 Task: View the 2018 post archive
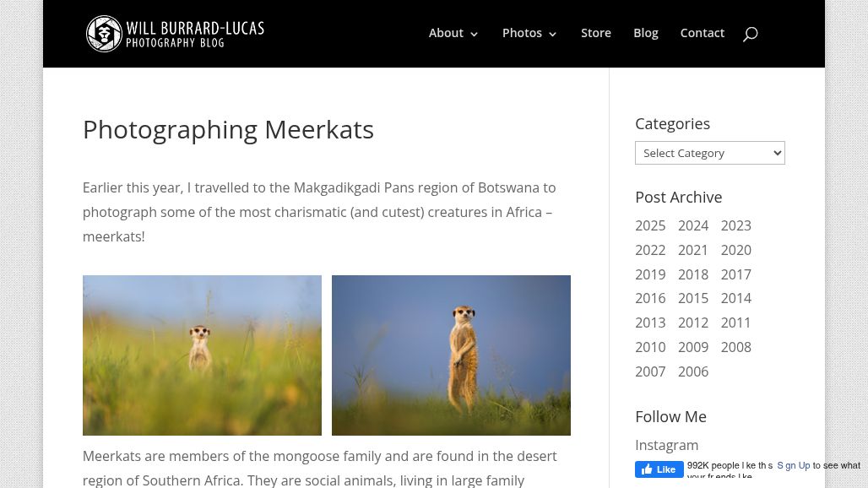click(x=692, y=274)
